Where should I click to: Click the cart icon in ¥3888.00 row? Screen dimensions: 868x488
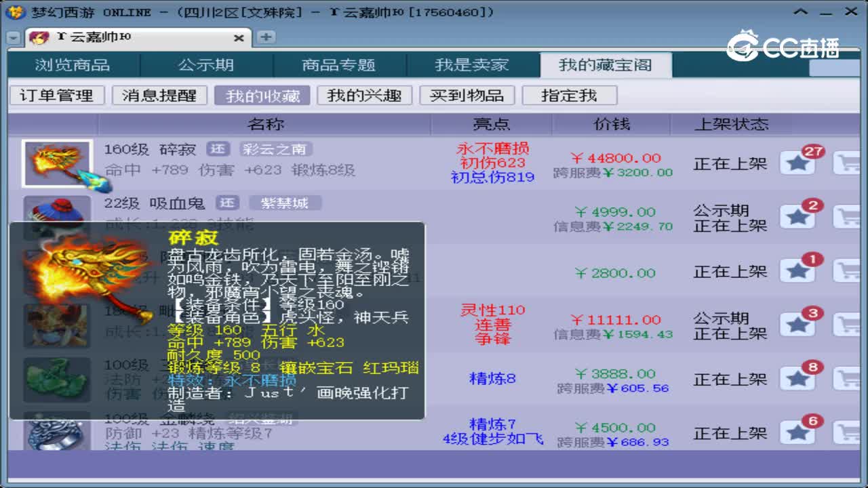[x=847, y=379]
